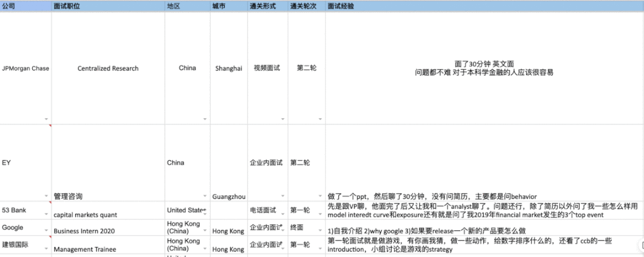
Task: Select the 第二轮 cell in EY row
Action: [306, 163]
